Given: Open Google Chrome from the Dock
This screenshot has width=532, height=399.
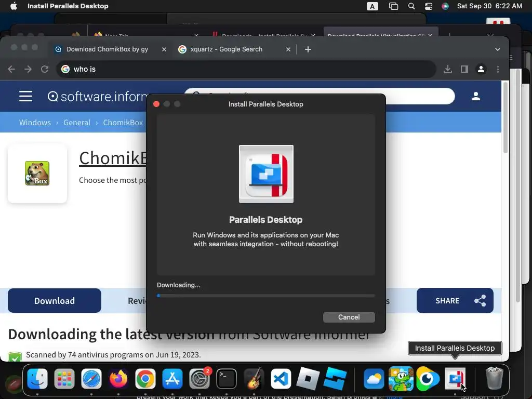Looking at the screenshot, I should [x=145, y=379].
